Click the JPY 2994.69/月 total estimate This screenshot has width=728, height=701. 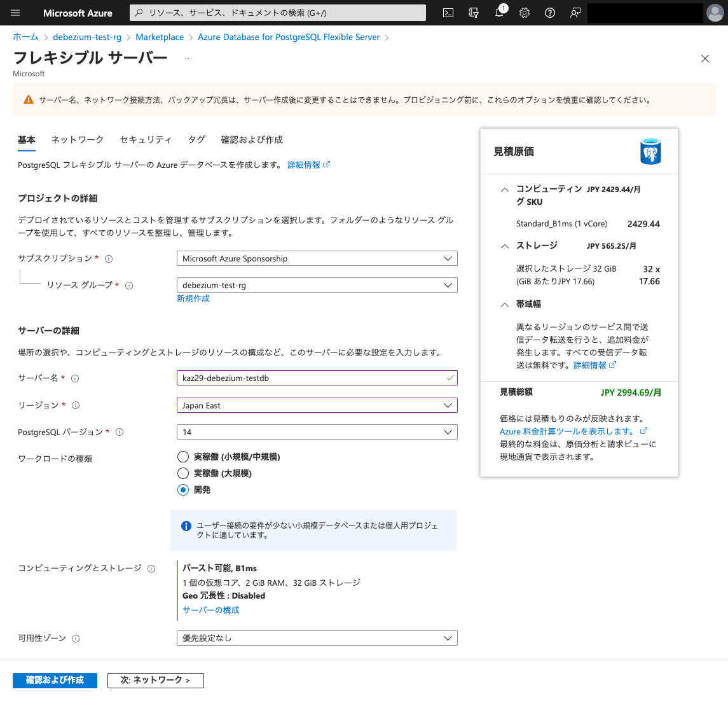click(631, 392)
